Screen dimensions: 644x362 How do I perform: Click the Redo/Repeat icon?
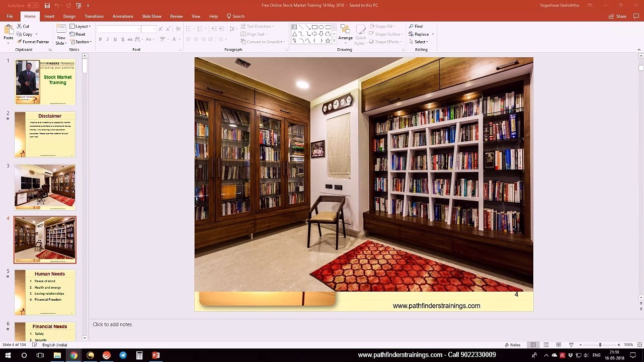coord(68,6)
